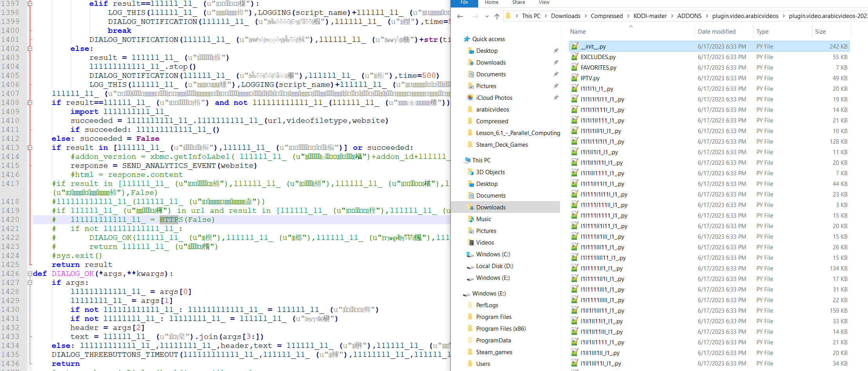
Task: Open the recent locations dropdown arrow
Action: tap(487, 16)
